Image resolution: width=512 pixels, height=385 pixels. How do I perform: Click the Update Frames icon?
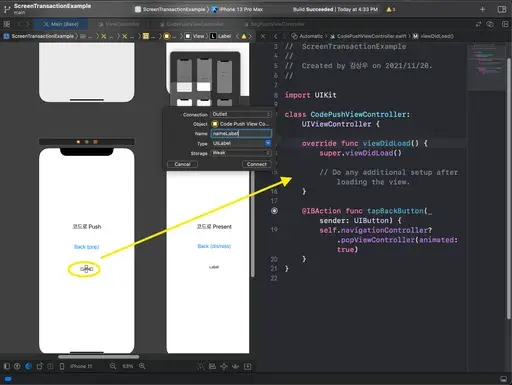pos(201,366)
